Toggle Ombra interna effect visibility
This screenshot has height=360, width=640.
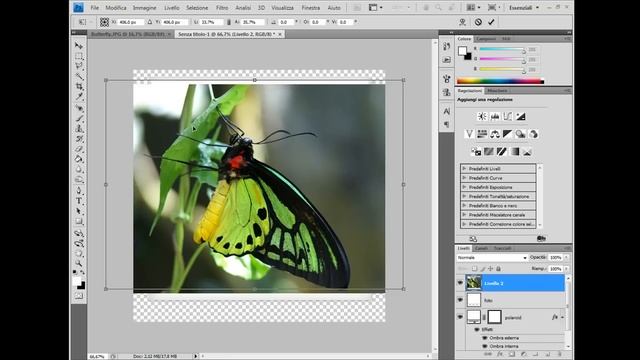coord(484,346)
